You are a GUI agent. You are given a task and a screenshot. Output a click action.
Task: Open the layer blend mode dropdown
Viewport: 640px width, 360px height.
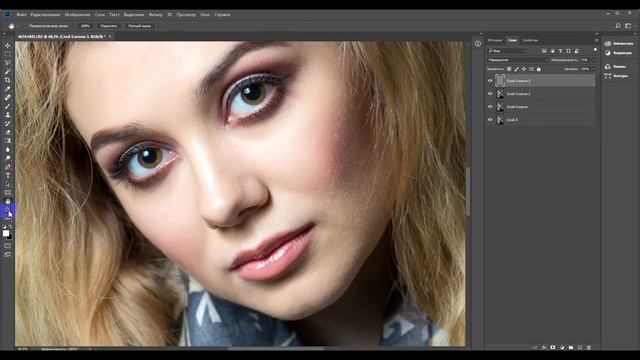pos(518,60)
